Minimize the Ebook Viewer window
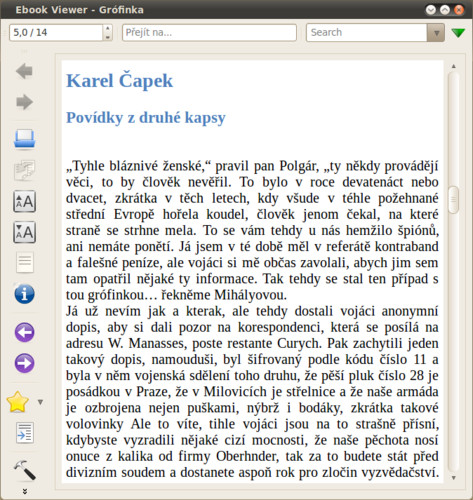This screenshot has width=473, height=500. (431, 10)
